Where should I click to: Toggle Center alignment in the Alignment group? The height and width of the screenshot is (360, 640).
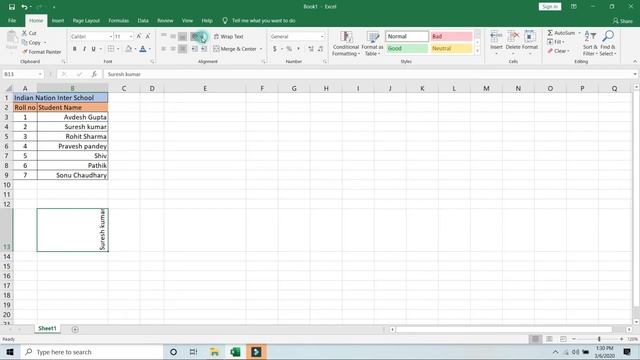173,49
